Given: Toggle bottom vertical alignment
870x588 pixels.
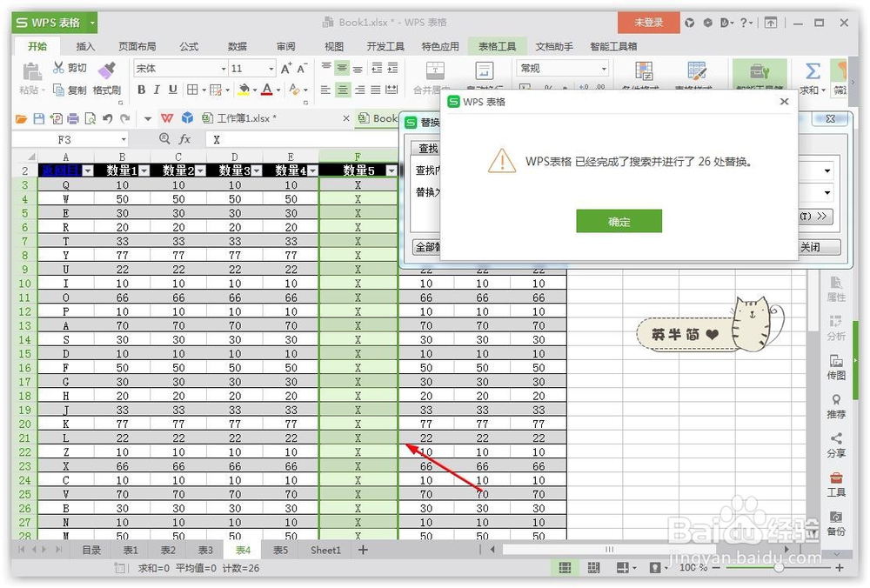Looking at the screenshot, I should (358, 68).
